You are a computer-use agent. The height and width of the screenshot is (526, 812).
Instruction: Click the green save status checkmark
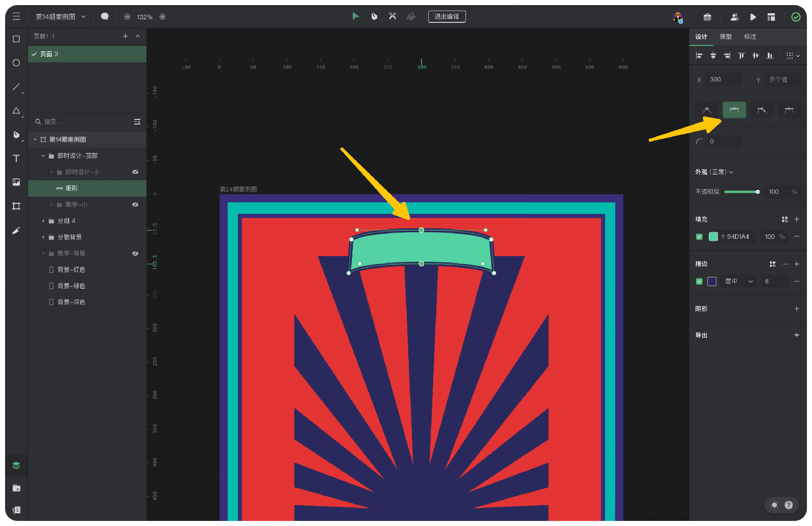tap(796, 17)
